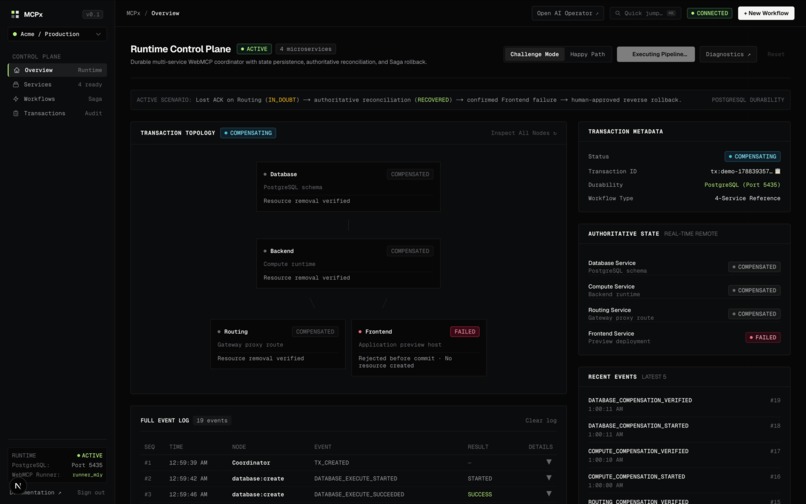Click Frontend Service FAILED badge
The height and width of the screenshot is (504, 806).
(763, 337)
